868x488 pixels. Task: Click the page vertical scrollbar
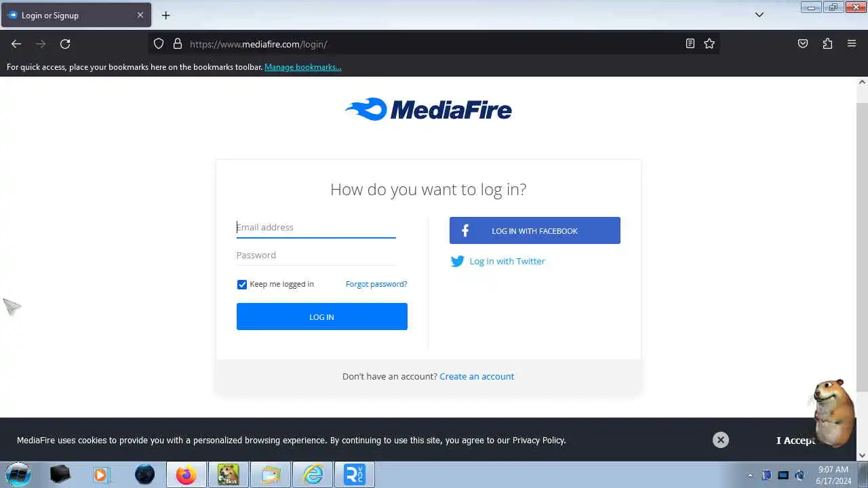(x=863, y=247)
